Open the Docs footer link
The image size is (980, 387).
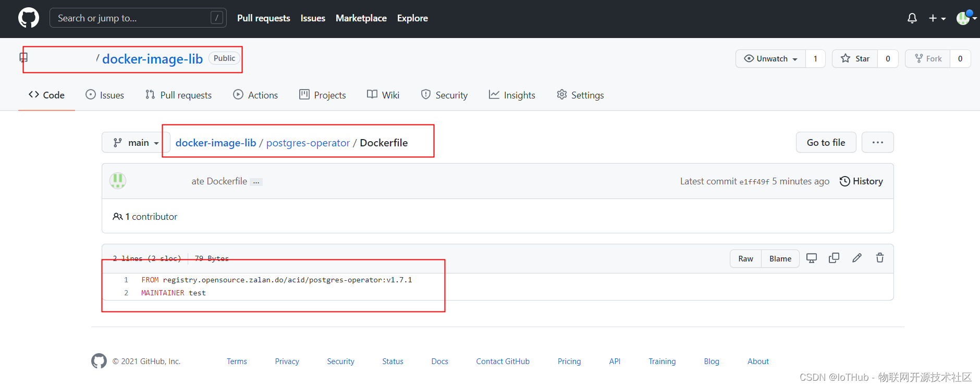tap(439, 361)
